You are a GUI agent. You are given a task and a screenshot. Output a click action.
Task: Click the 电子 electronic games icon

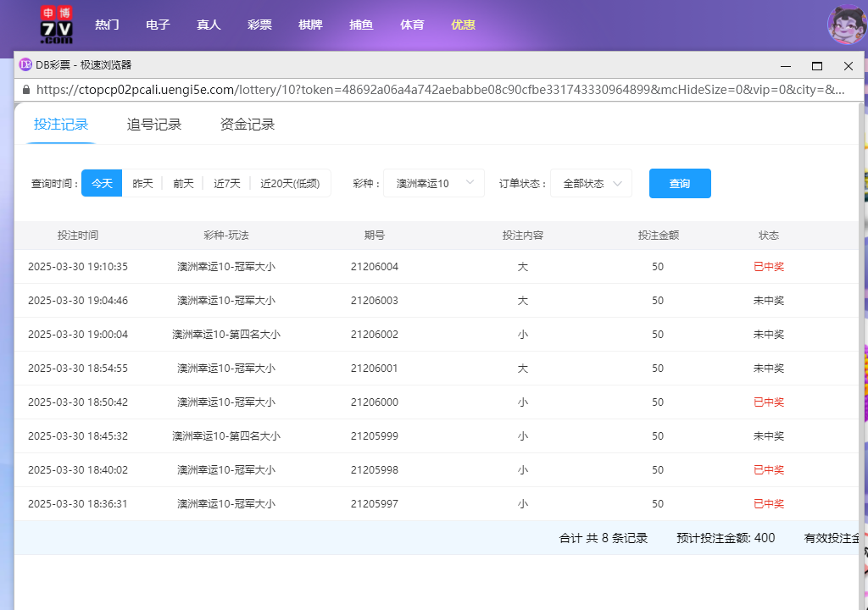(158, 25)
